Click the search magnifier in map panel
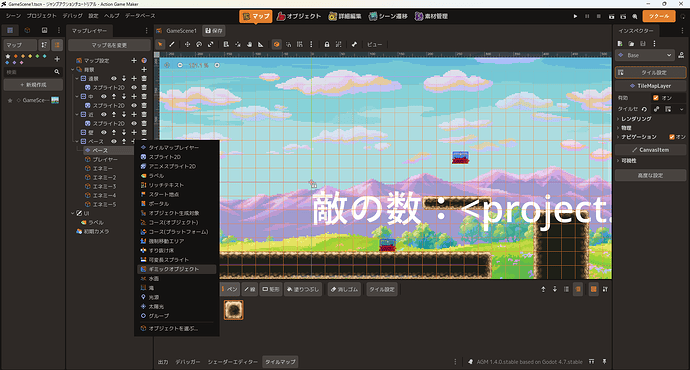 pos(57,72)
